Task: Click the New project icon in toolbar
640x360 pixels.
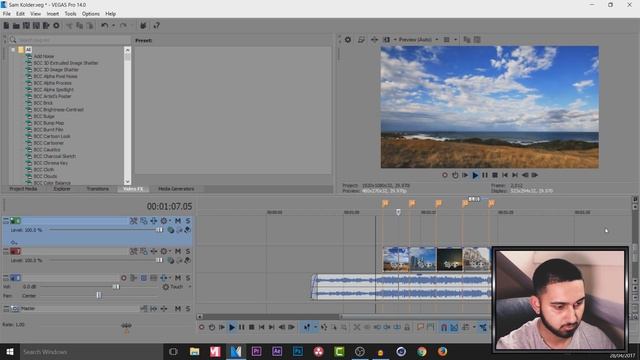Action: pyautogui.click(x=6, y=26)
